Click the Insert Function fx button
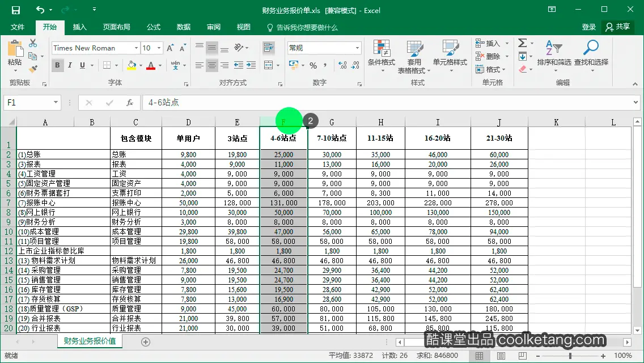This screenshot has width=644, height=363. 130,102
